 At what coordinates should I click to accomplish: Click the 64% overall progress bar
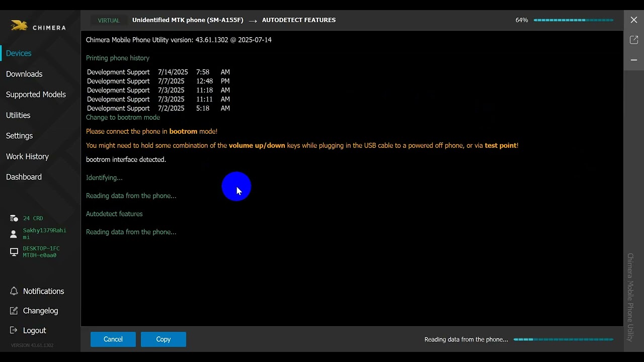[x=574, y=20]
